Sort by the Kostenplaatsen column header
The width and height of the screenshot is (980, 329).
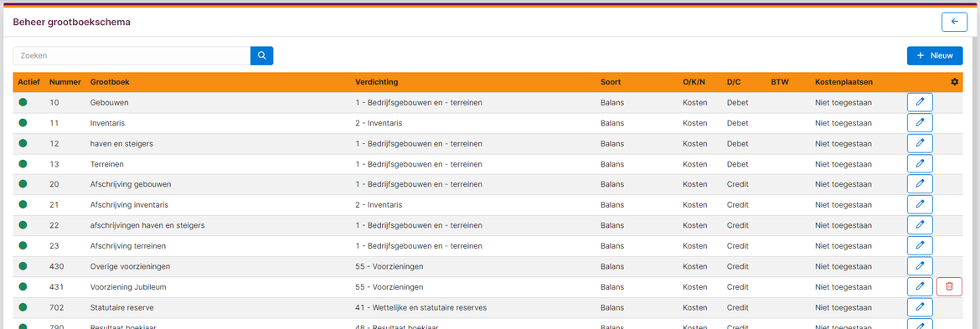[843, 82]
